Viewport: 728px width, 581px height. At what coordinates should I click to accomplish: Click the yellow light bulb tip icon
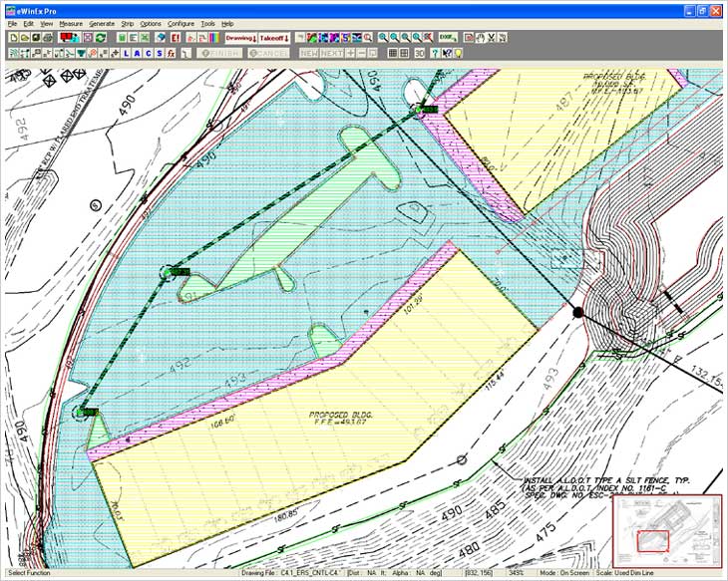pyautogui.click(x=459, y=53)
